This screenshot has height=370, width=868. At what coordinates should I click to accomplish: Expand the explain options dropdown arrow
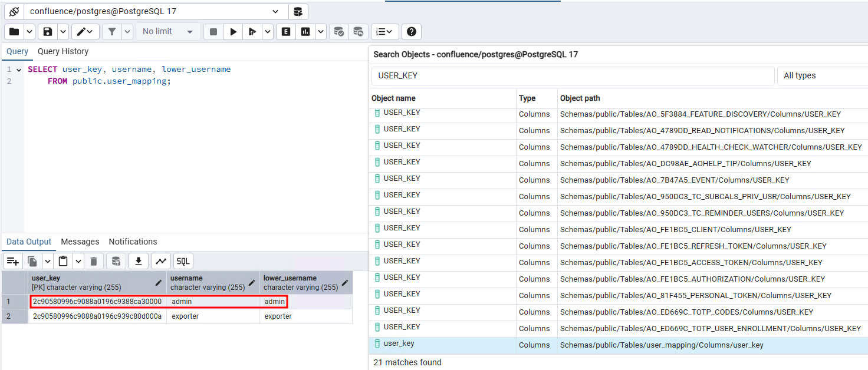[321, 32]
